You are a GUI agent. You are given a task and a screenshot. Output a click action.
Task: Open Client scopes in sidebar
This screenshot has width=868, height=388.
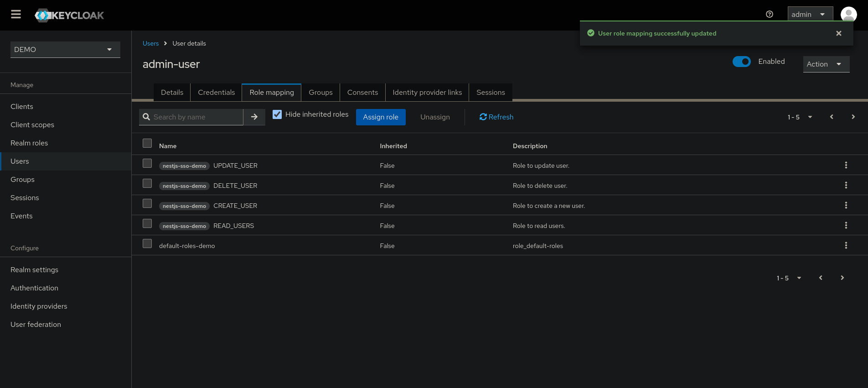[66, 124]
